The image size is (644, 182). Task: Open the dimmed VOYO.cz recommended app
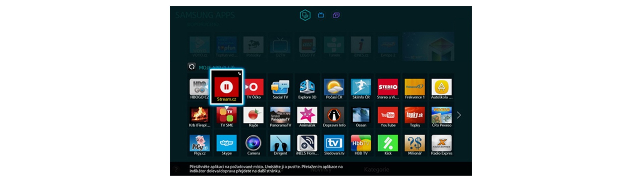pos(200,47)
